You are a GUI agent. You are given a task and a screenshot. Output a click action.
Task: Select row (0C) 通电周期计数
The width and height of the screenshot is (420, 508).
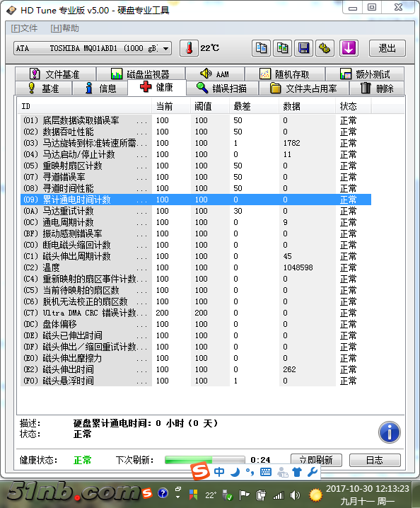coord(196,222)
